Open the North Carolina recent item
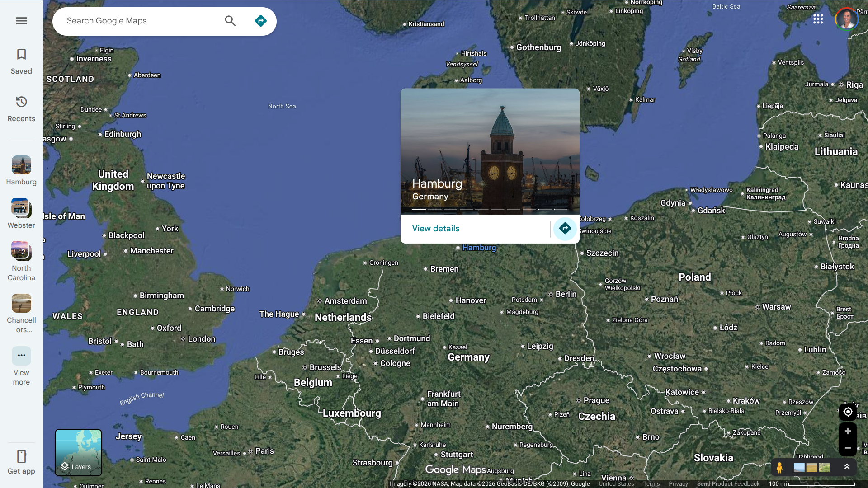868x488 pixels. point(21,261)
